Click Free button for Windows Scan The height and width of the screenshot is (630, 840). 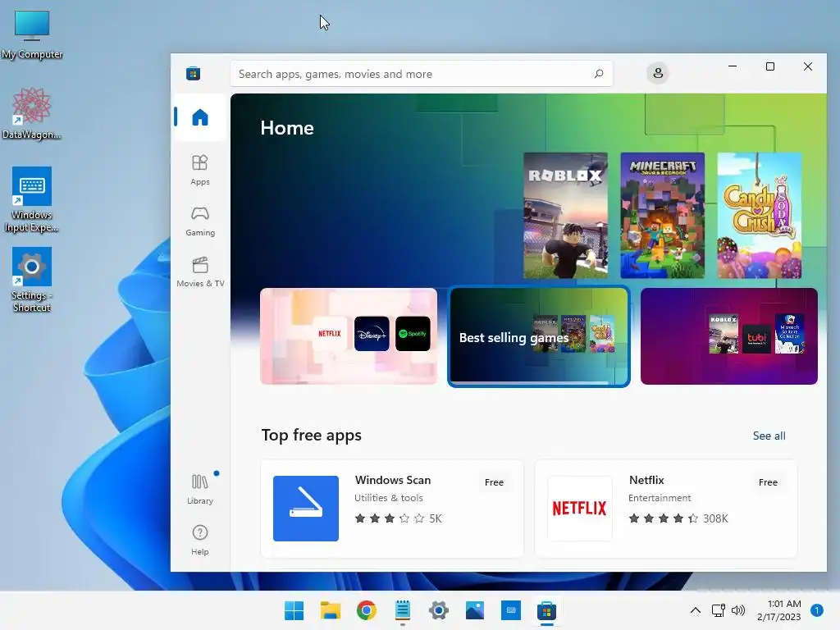(493, 482)
